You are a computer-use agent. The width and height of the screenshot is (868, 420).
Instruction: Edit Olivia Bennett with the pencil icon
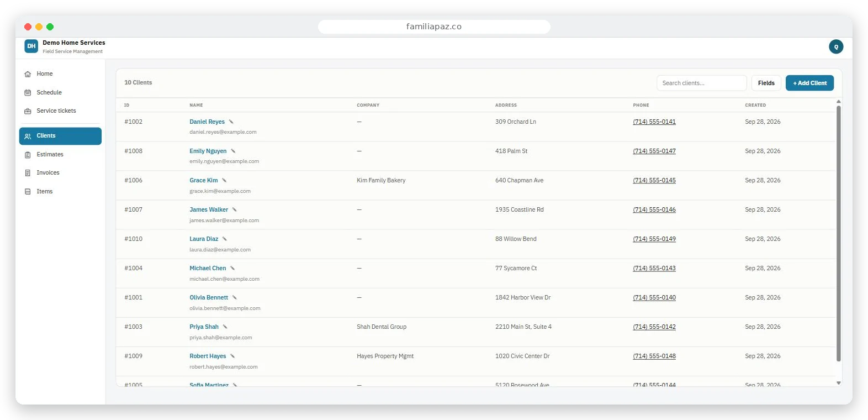tap(234, 297)
